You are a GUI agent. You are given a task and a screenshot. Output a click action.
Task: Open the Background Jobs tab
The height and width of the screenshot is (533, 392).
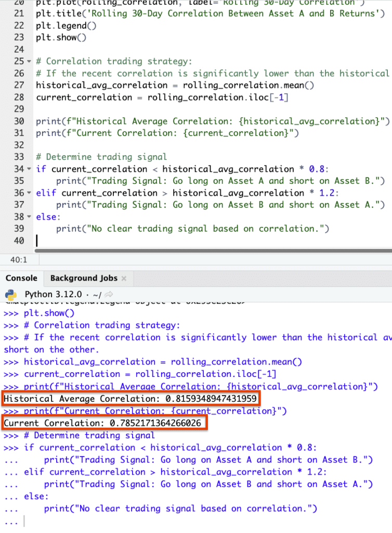84,278
